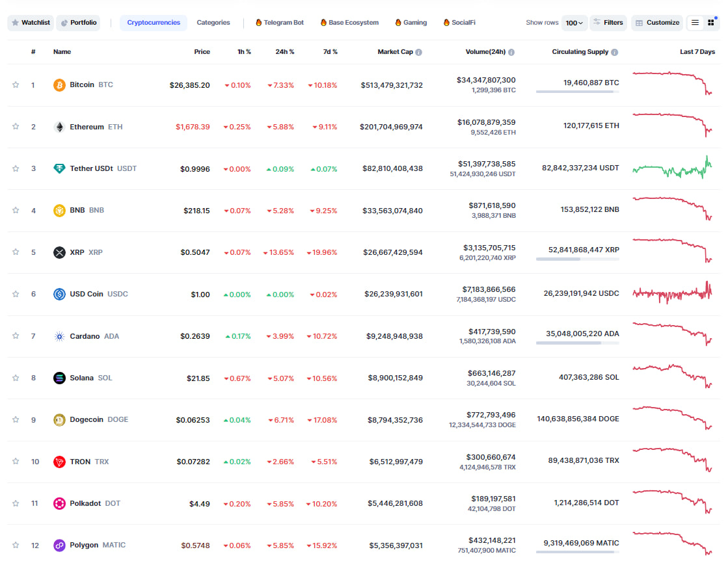Image resolution: width=728 pixels, height=565 pixels.
Task: Mark Dogecoin as favorite star
Action: point(16,419)
